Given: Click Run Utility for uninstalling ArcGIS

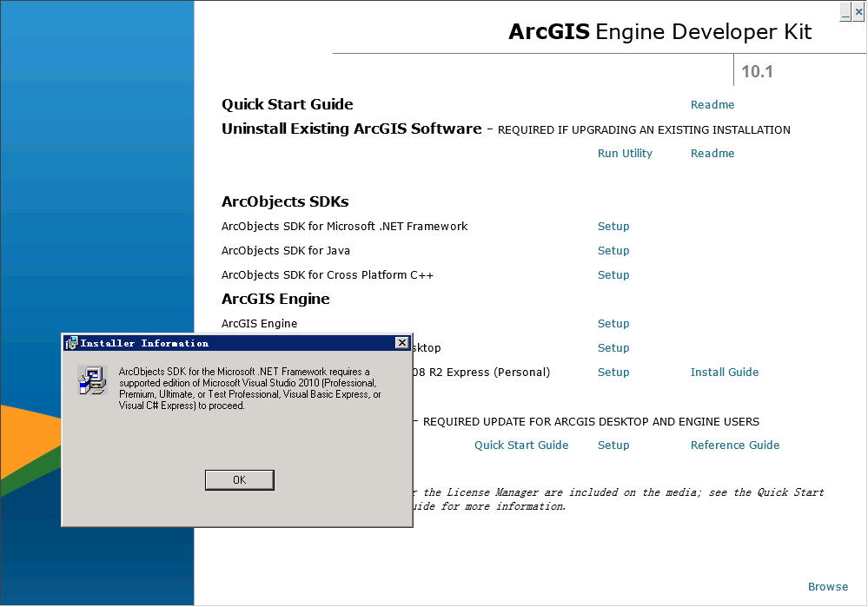Looking at the screenshot, I should point(625,154).
